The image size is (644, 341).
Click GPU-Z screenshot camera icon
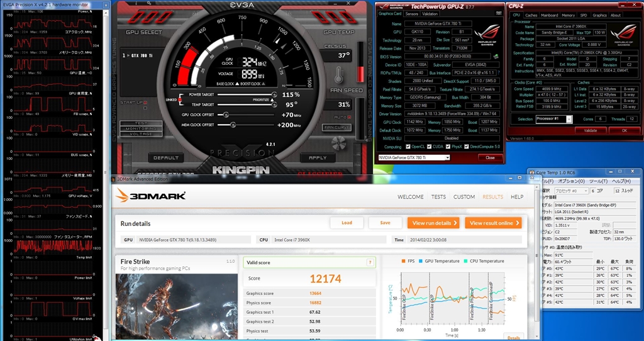[499, 14]
